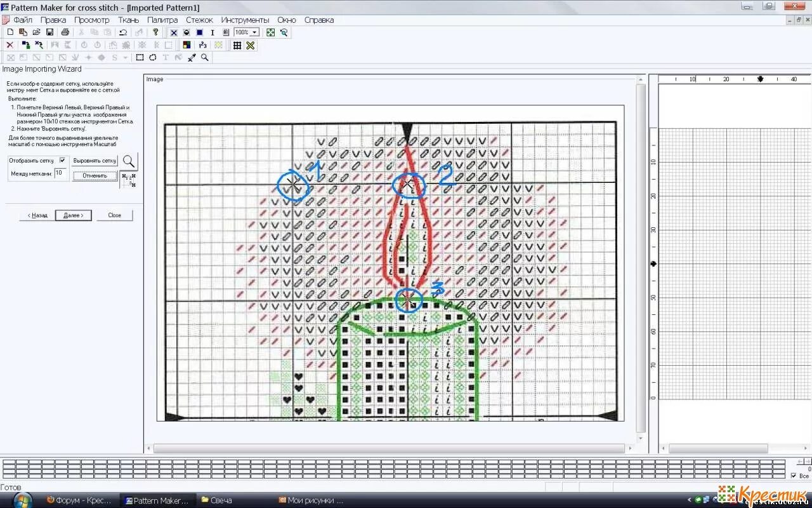The height and width of the screenshot is (508, 812).
Task: Print the pattern with printer icon
Action: 65,32
